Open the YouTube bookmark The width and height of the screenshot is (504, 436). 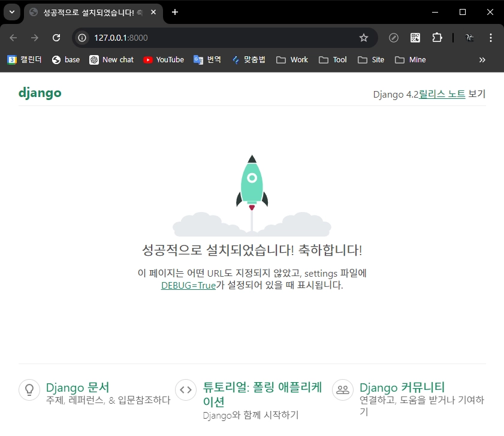coord(164,60)
